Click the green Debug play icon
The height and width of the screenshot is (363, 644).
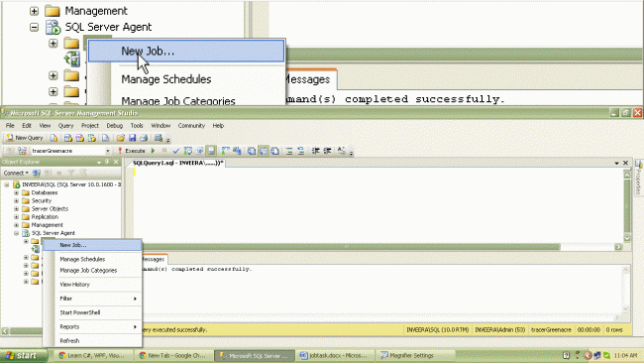(x=153, y=151)
